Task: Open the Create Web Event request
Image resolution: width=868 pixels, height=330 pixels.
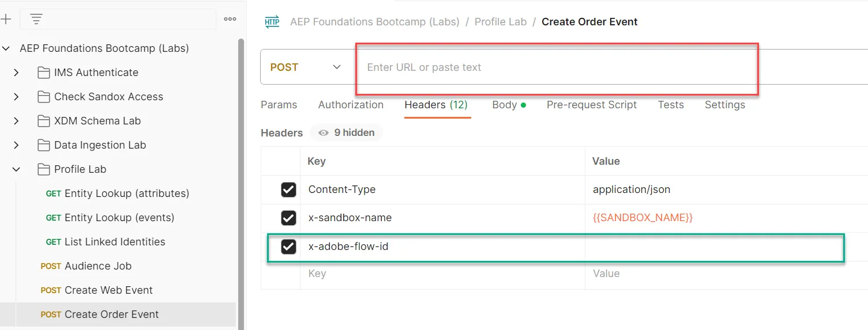Action: click(96, 290)
